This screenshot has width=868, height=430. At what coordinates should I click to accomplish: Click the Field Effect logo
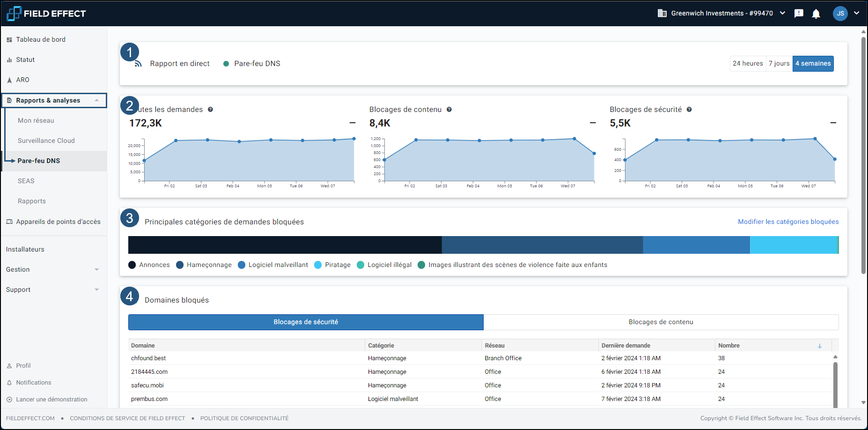[46, 14]
